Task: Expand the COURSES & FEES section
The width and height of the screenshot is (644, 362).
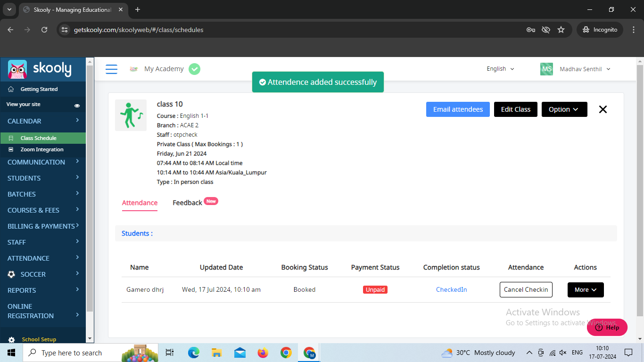Action: [x=43, y=210]
